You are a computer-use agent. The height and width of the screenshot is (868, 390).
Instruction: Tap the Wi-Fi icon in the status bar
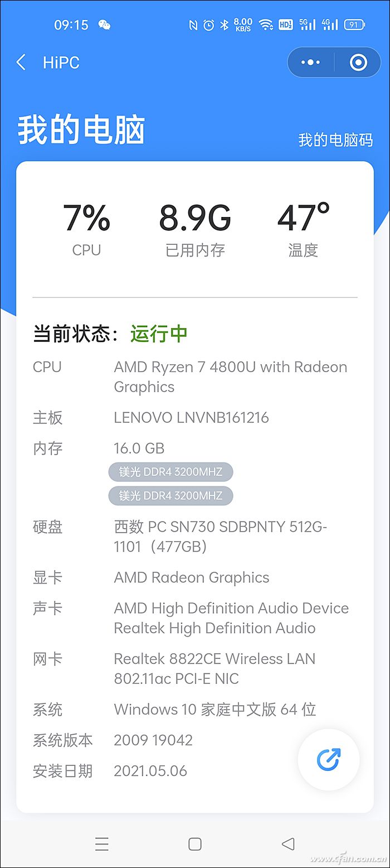(x=266, y=25)
